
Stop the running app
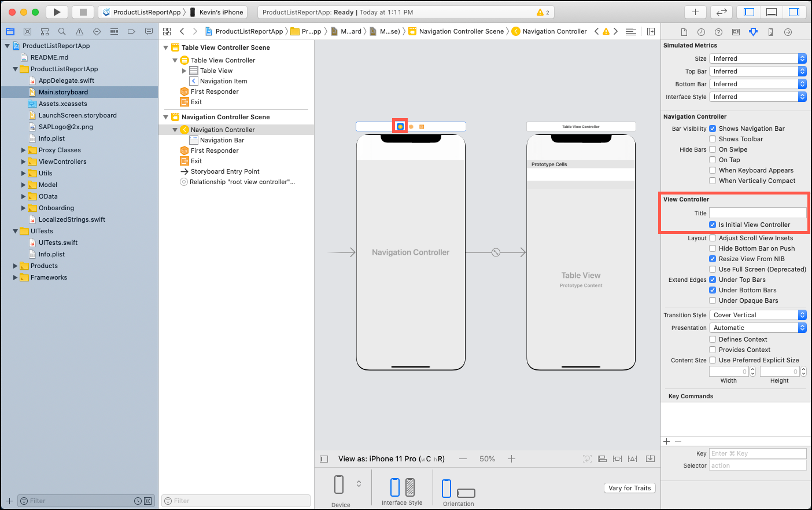tap(83, 12)
